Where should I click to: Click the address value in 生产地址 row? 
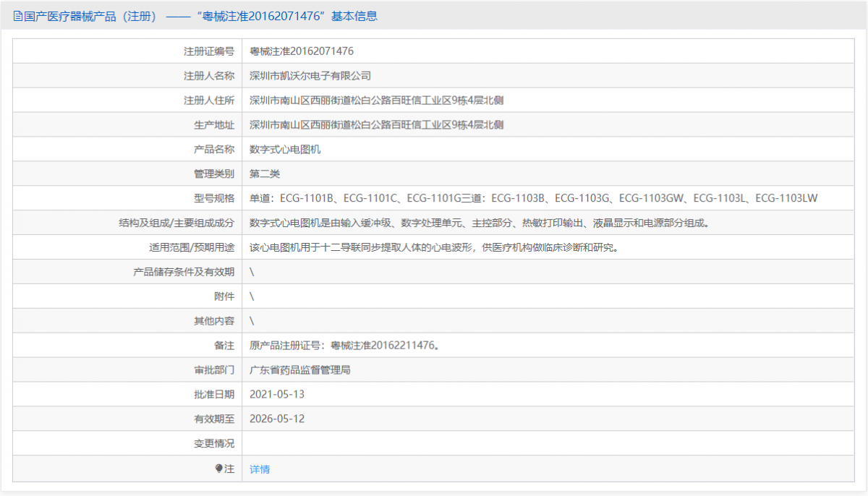coord(377,125)
